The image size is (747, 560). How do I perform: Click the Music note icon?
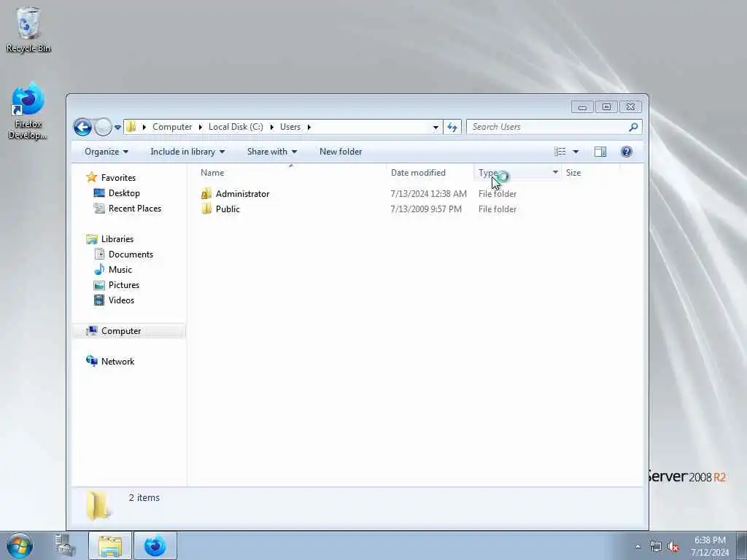click(x=99, y=270)
